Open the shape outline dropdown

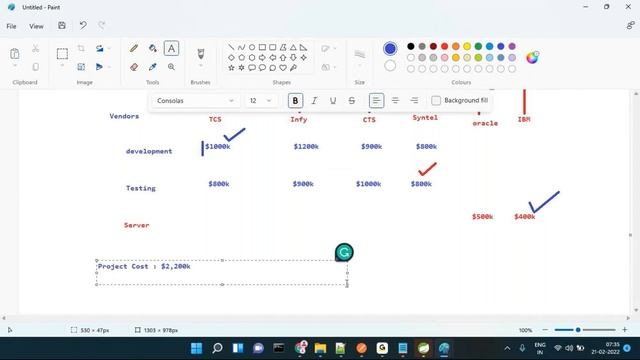pyautogui.click(x=329, y=49)
